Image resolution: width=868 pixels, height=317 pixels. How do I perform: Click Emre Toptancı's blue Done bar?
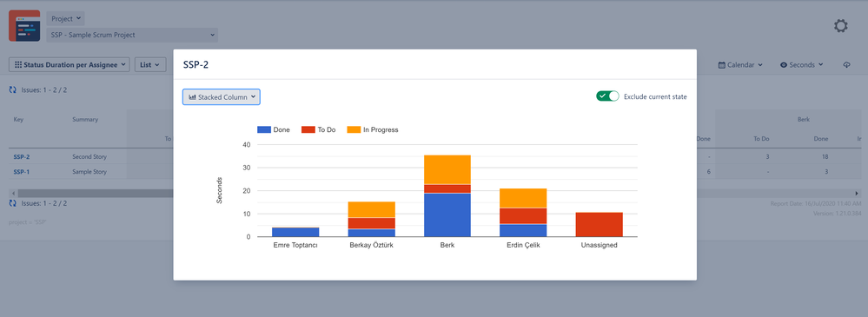point(295,232)
